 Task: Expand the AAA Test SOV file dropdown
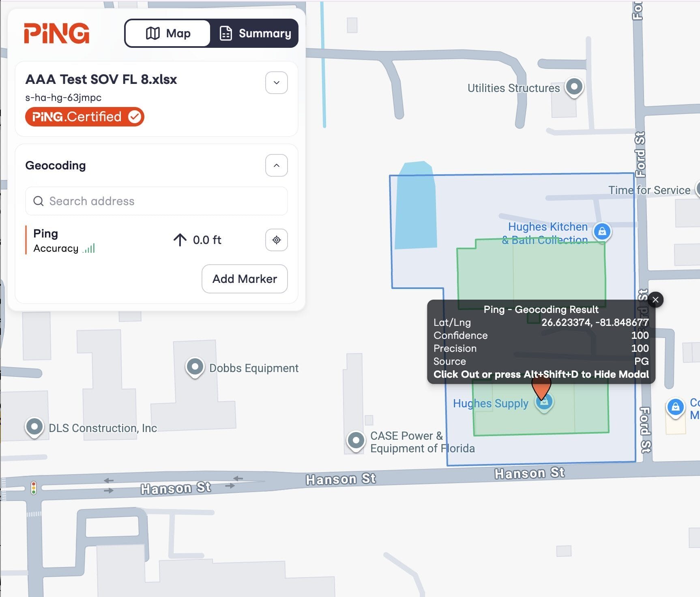click(276, 83)
